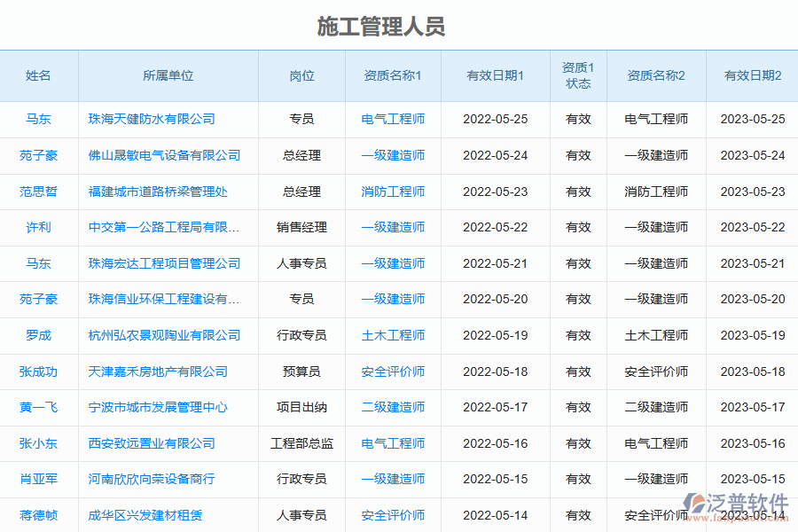This screenshot has height=532, width=798.
Task: Open the 范思哲 name link
Action: [38, 192]
